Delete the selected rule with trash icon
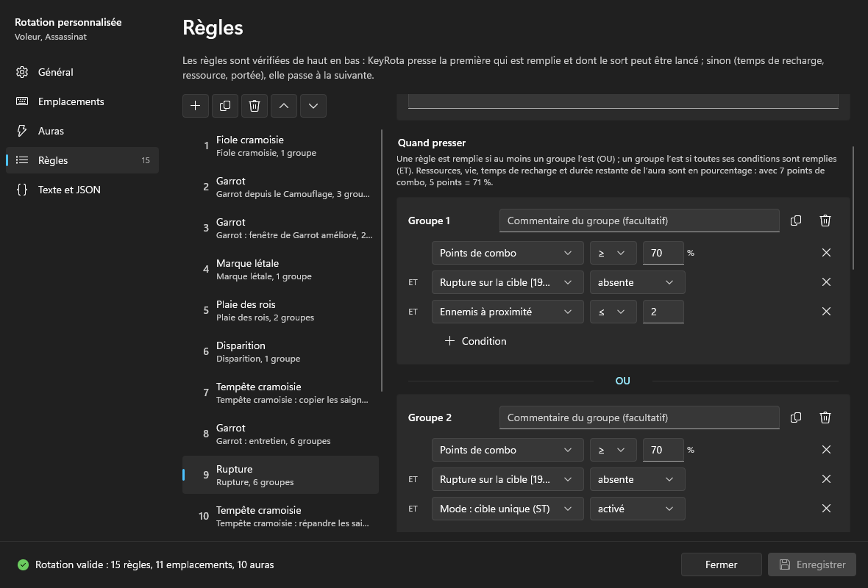Viewport: 868px width, 588px height. pyautogui.click(x=254, y=106)
